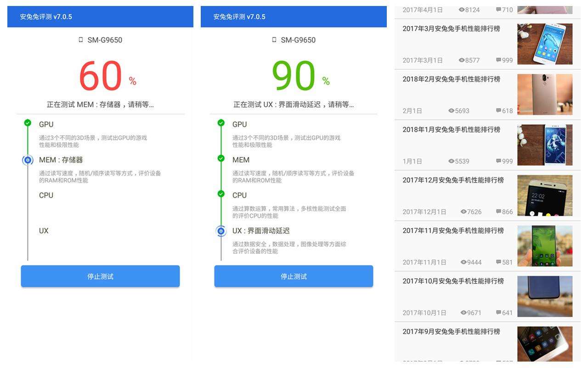Click comment icon showing 581
The image size is (588, 368).
coord(498,262)
